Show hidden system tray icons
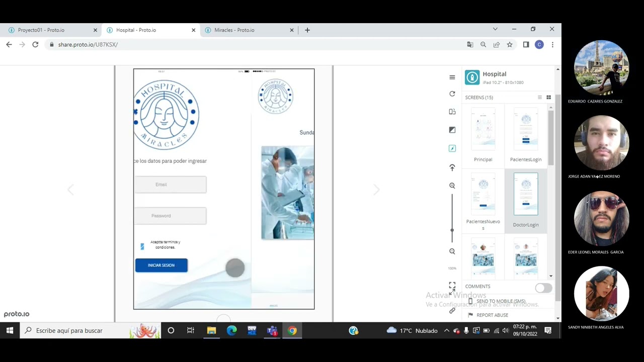 pos(446,330)
